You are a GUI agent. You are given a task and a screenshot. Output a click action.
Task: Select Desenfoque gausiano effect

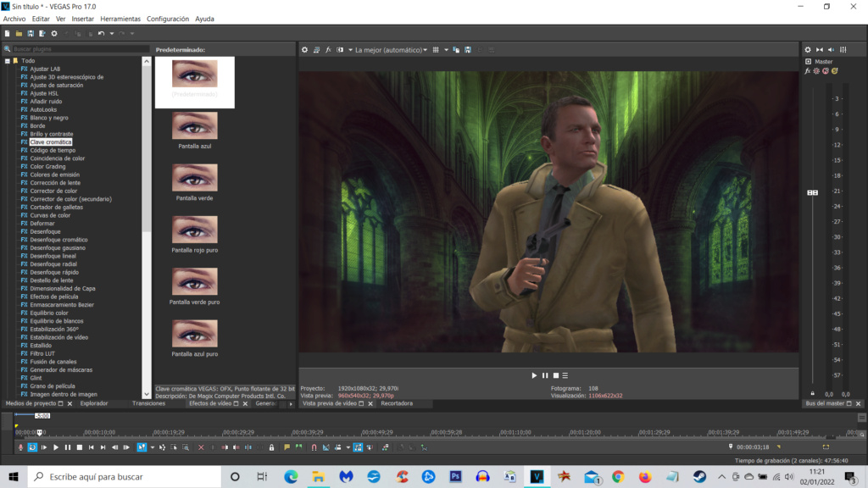pyautogui.click(x=58, y=248)
